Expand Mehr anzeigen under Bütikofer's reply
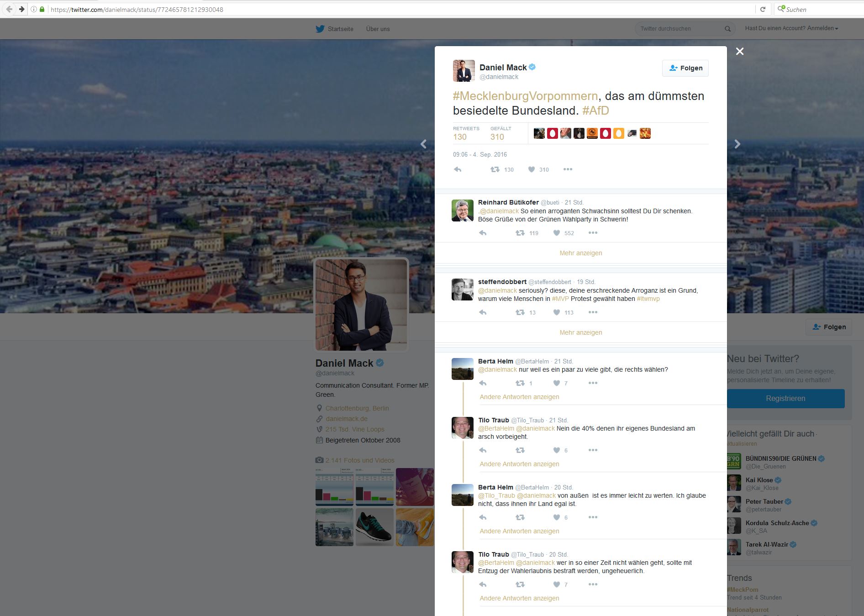 (581, 253)
